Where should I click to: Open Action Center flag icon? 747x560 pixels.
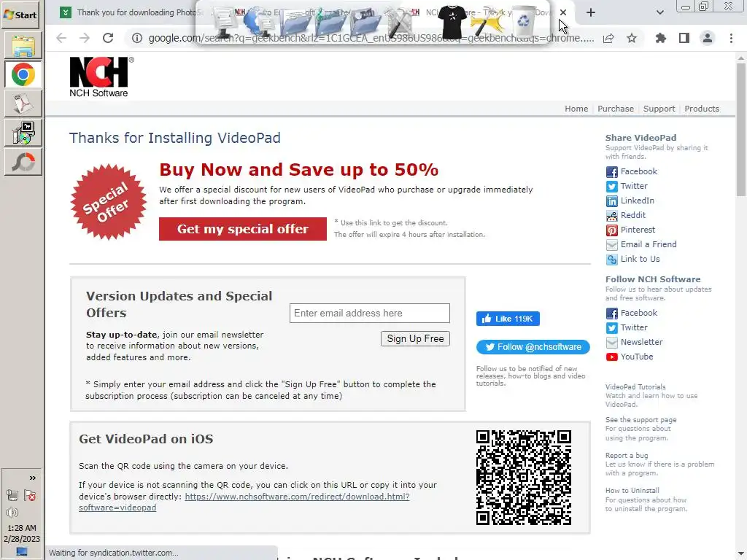pyautogui.click(x=30, y=495)
